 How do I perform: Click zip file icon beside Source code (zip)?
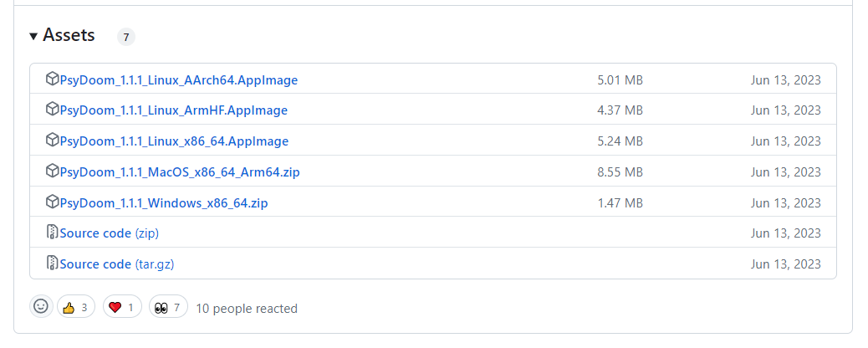click(x=52, y=233)
